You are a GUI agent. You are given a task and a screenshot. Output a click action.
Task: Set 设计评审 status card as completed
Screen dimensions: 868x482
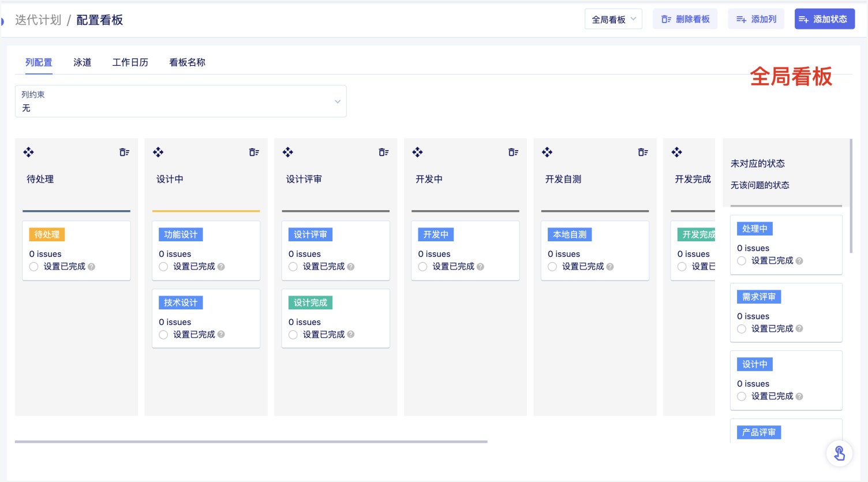293,267
